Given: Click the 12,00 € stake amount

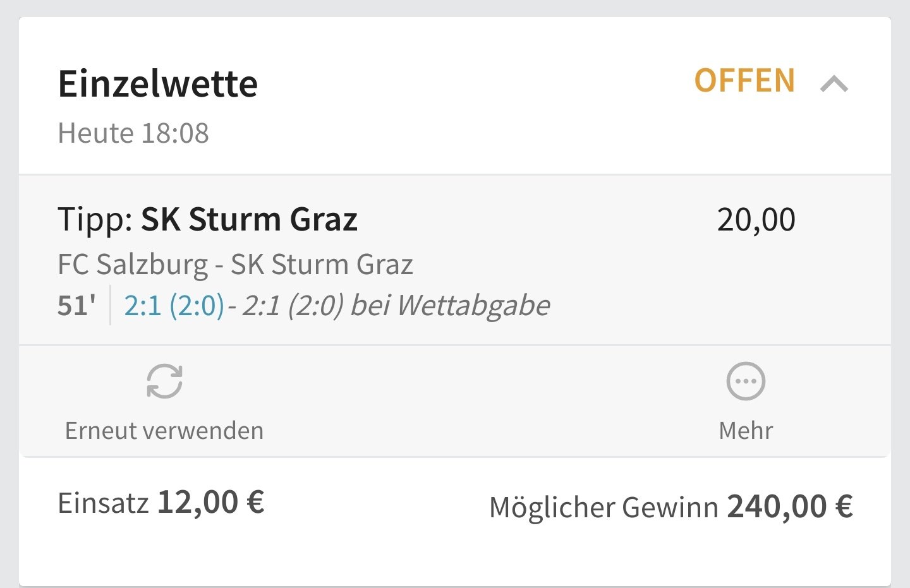Looking at the screenshot, I should point(211,503).
